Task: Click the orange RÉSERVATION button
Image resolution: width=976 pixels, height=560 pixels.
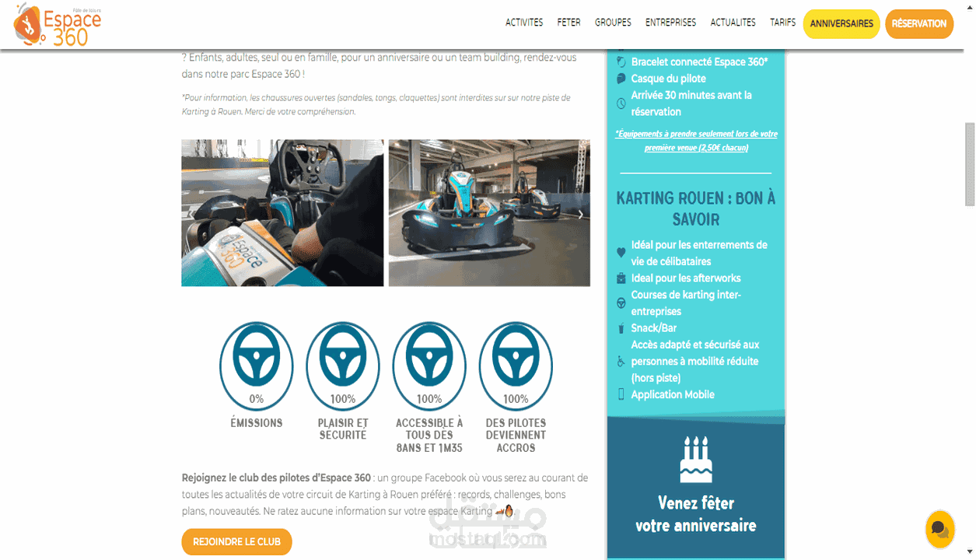Action: (x=919, y=24)
